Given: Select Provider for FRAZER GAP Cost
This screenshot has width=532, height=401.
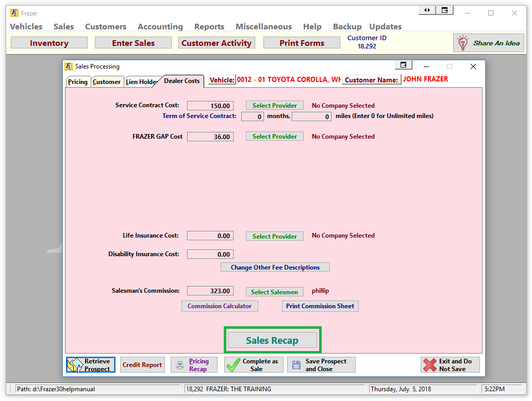Looking at the screenshot, I should pos(274,137).
